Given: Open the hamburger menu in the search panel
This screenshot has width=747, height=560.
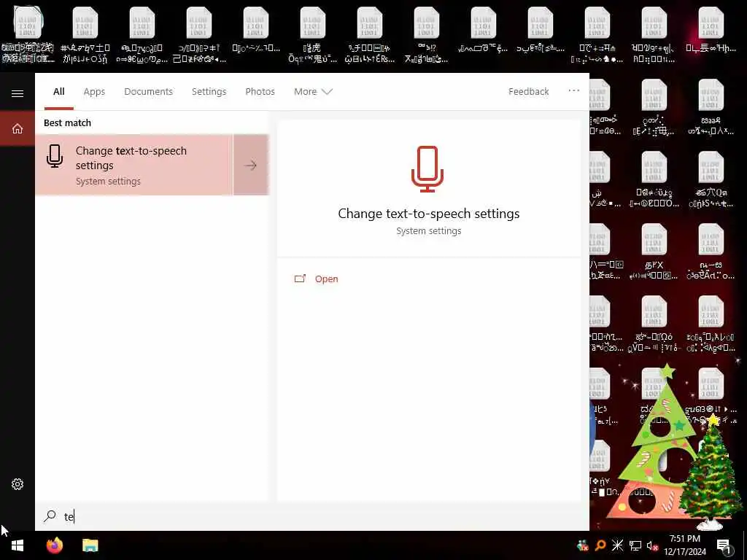Looking at the screenshot, I should [x=18, y=93].
